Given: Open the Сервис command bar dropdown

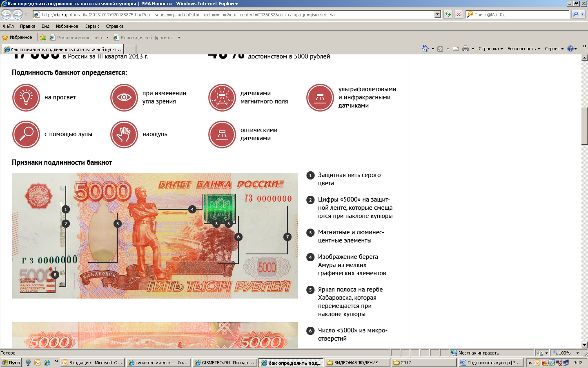Looking at the screenshot, I should click(x=554, y=49).
